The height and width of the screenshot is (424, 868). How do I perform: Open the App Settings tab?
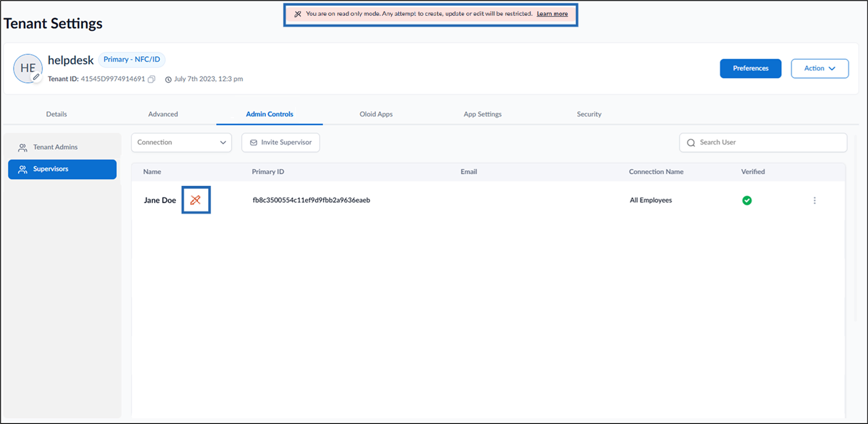pyautogui.click(x=483, y=114)
